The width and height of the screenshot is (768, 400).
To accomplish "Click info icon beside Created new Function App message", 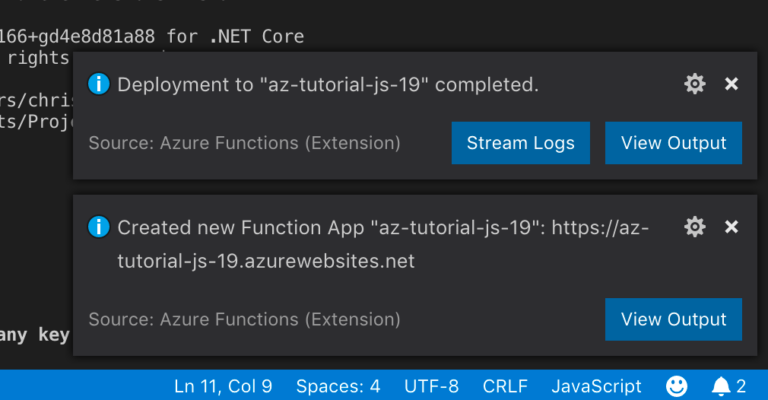I will (98, 228).
